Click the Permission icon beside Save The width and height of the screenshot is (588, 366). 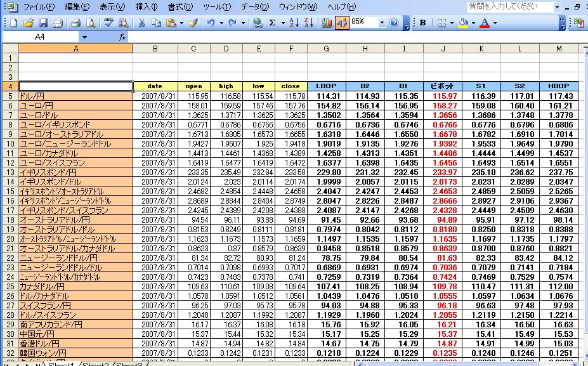pyautogui.click(x=58, y=23)
